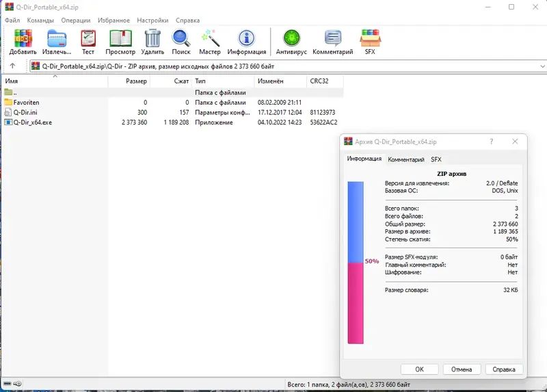The image size is (547, 392).
Task: Confirm dialog with OK button
Action: click(419, 369)
